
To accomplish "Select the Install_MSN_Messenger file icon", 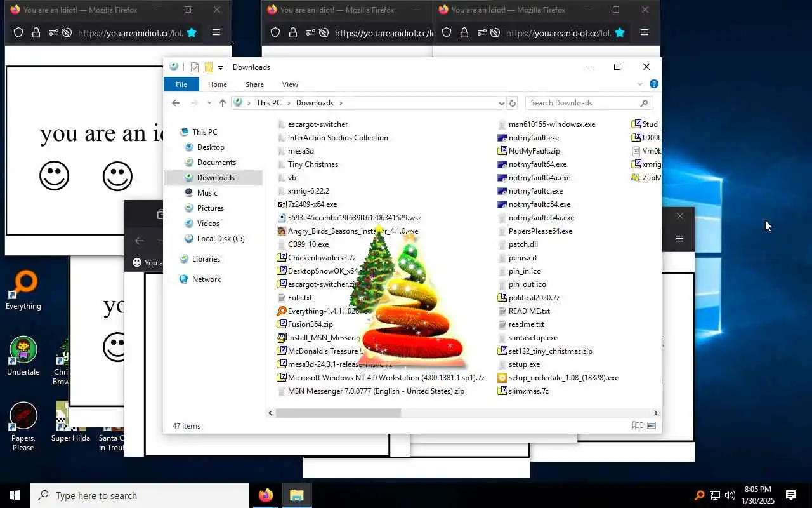I will 282,338.
